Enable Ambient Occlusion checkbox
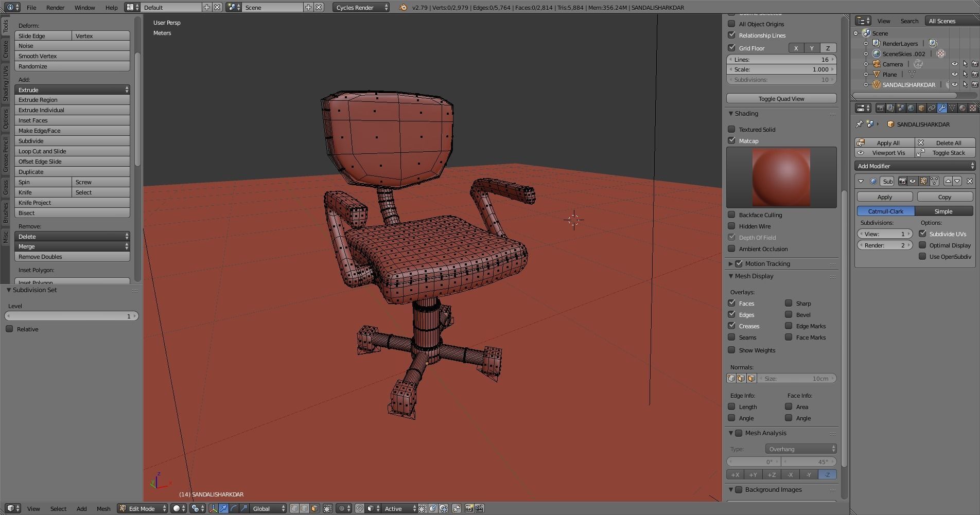980x515 pixels. [x=731, y=248]
